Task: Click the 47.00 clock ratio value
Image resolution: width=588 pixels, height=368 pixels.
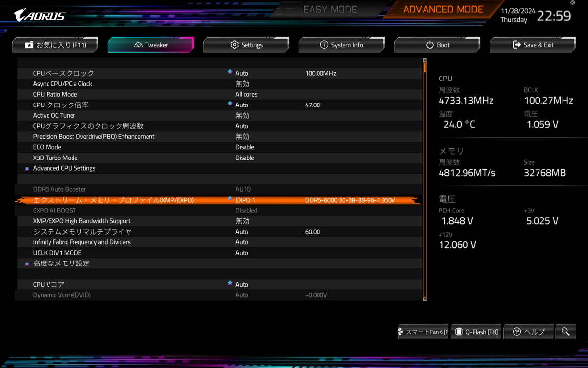Action: (x=313, y=105)
